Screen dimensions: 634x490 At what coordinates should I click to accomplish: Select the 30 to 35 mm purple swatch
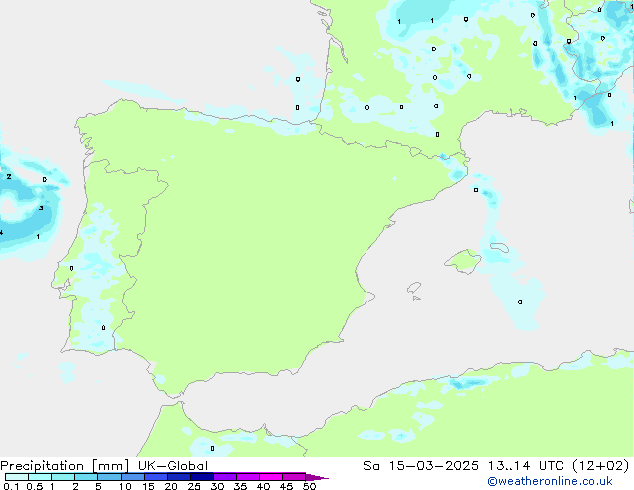tap(225, 477)
